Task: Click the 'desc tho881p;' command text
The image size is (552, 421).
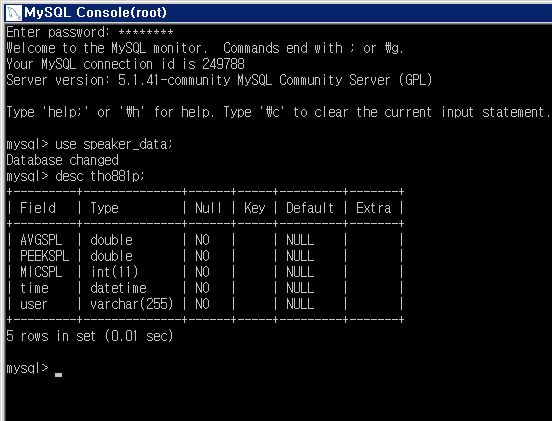Action: coord(100,176)
